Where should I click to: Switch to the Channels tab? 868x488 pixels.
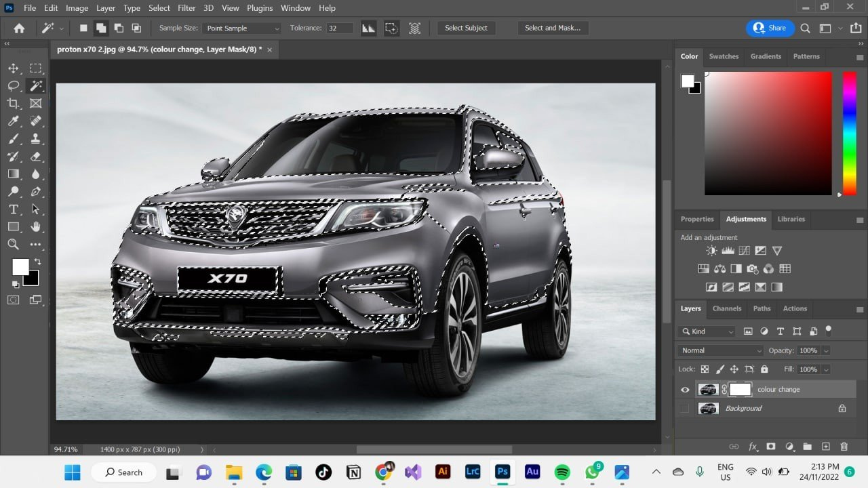726,308
